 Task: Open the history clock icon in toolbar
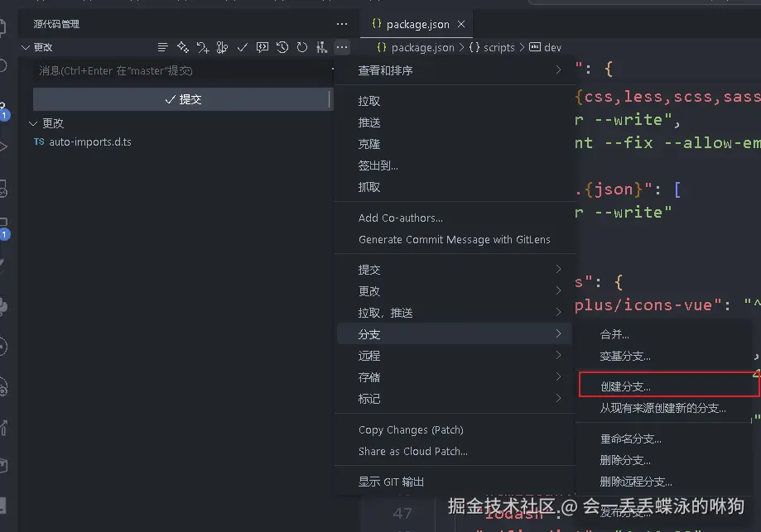point(282,47)
